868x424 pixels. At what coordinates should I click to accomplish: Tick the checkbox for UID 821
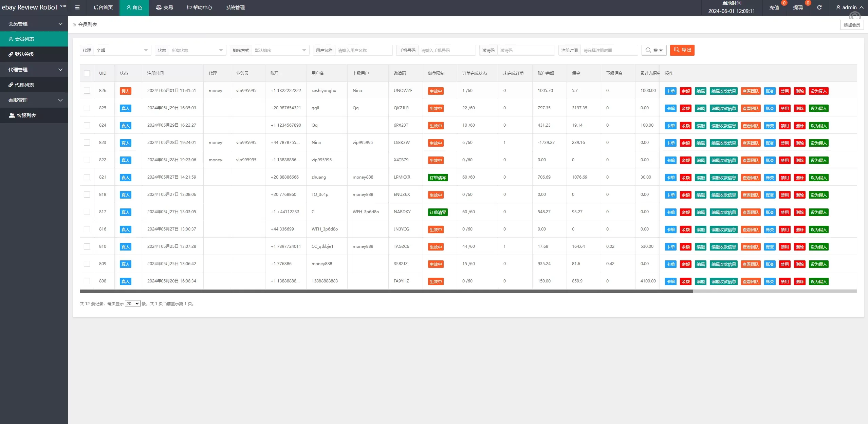pyautogui.click(x=87, y=177)
